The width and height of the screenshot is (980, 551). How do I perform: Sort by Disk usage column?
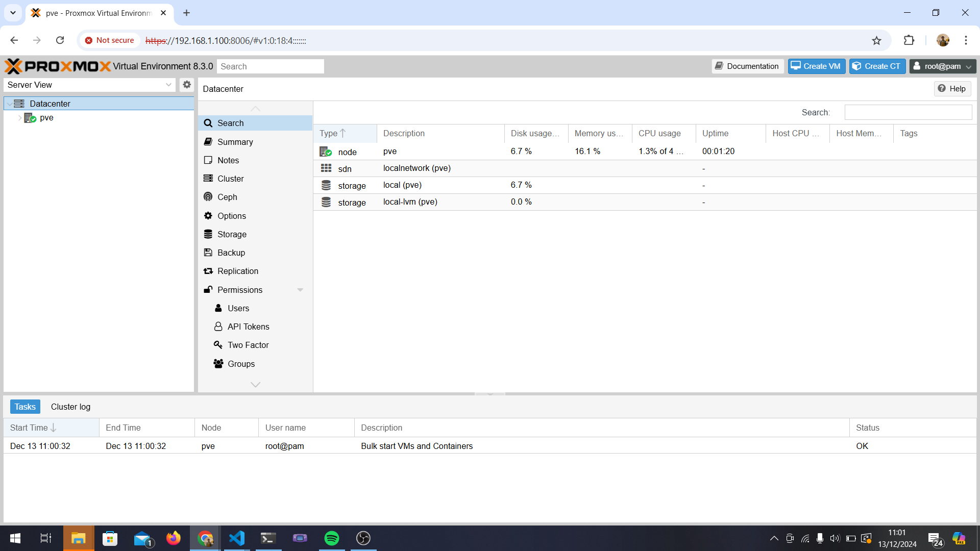536,133
